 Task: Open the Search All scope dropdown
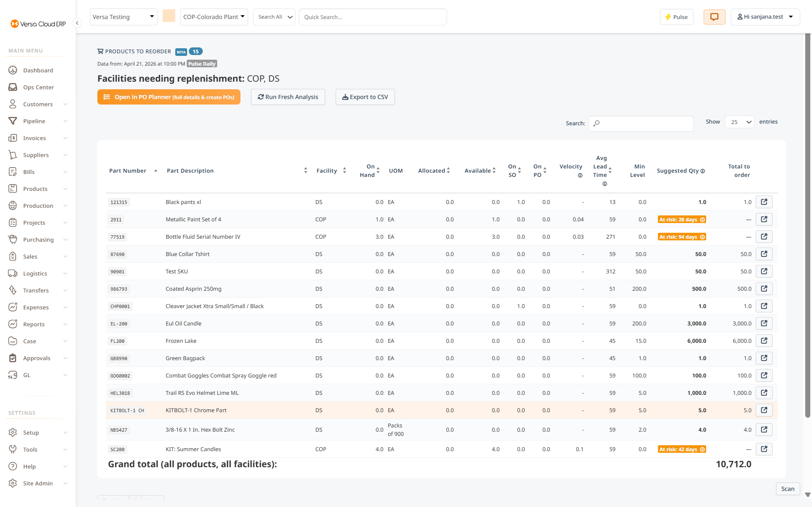[x=274, y=17]
